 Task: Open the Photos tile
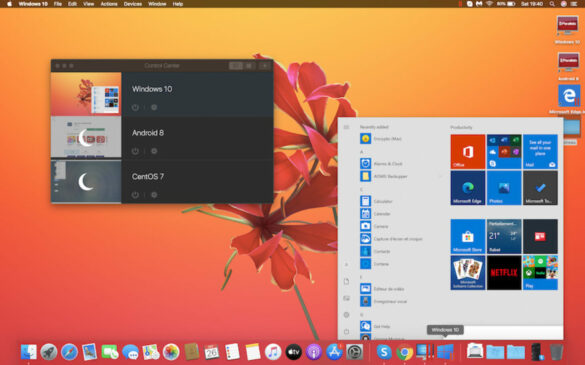coord(504,188)
